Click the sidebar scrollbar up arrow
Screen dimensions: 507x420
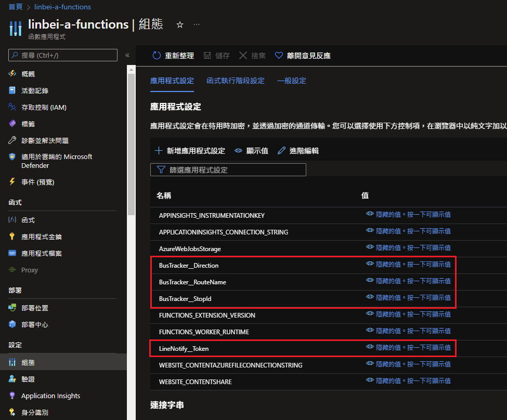(131, 70)
